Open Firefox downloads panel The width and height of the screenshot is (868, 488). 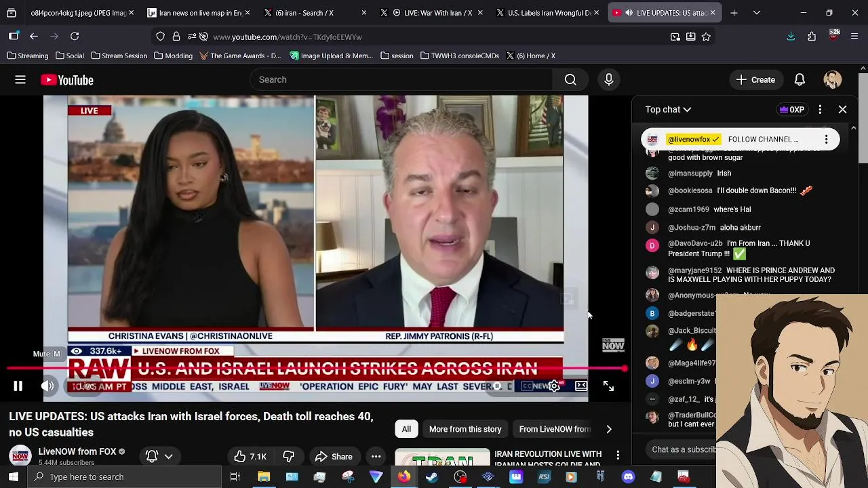[791, 37]
